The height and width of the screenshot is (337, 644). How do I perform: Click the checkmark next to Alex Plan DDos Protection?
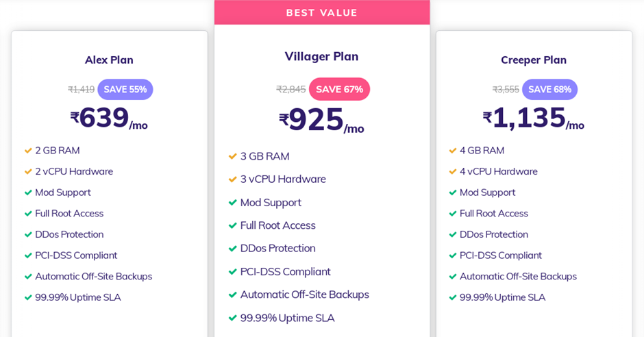pos(28,234)
